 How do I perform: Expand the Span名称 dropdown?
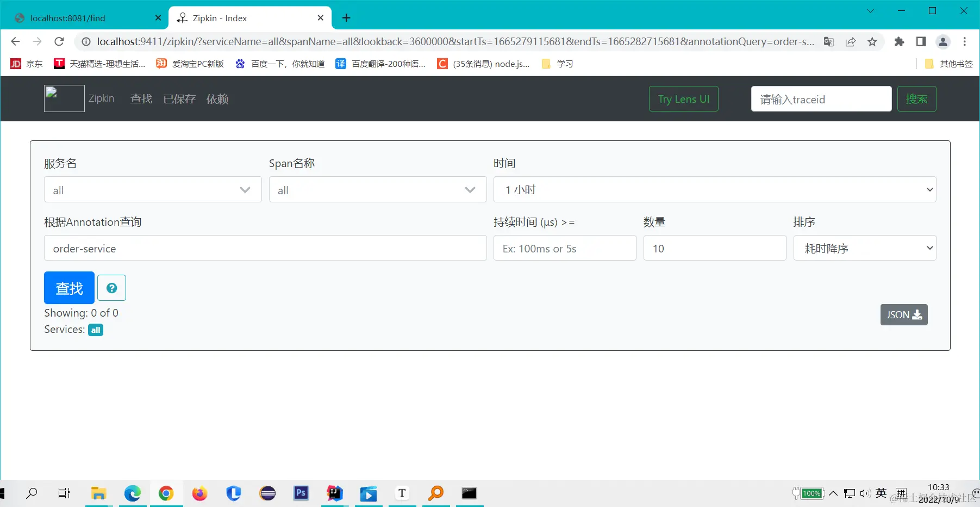pos(378,190)
